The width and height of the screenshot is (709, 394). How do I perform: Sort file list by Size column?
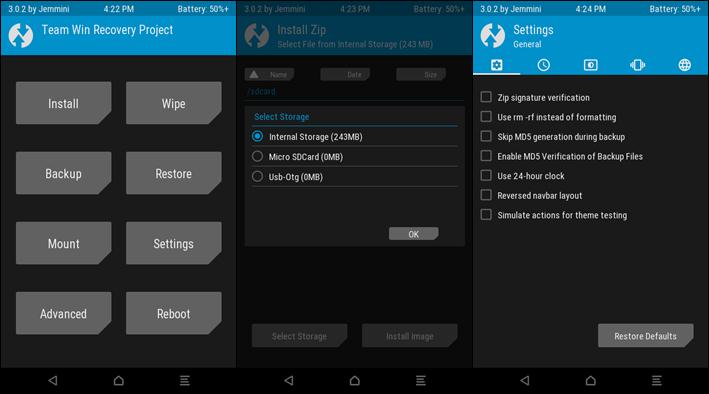pyautogui.click(x=421, y=75)
